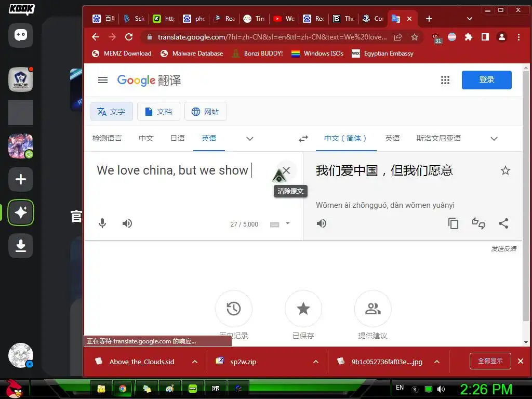This screenshot has height=399, width=532.
Task: Open saved translations 已保存
Action: tap(303, 309)
